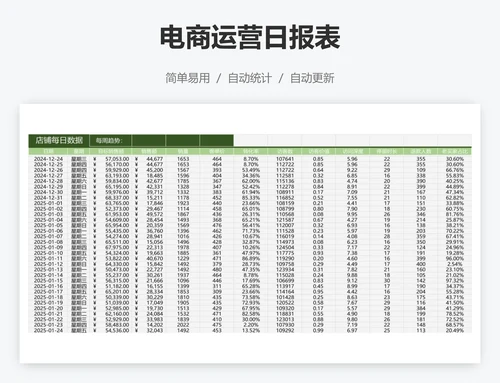Select date cell 2025-01-10
The width and height of the screenshot is (500, 383).
[x=49, y=253]
